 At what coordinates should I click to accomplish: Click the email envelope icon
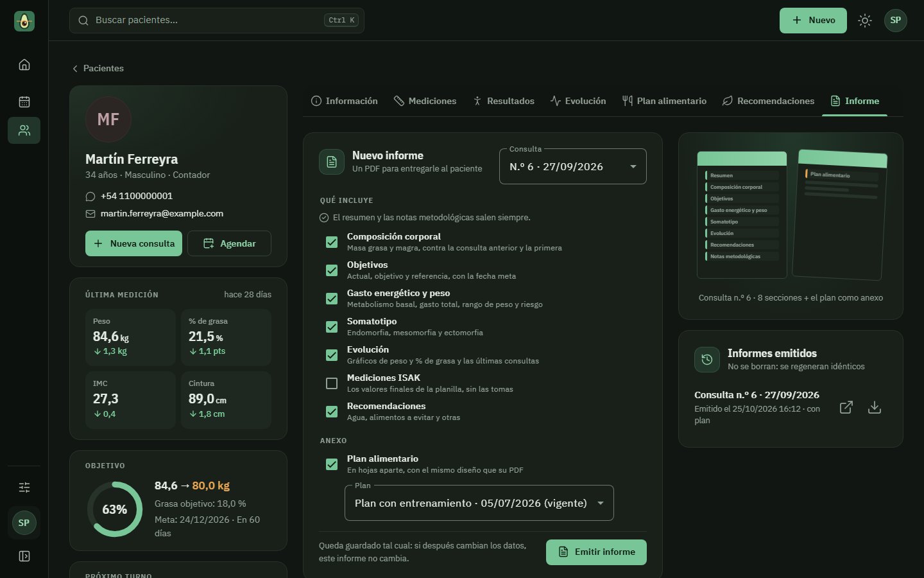(x=90, y=214)
